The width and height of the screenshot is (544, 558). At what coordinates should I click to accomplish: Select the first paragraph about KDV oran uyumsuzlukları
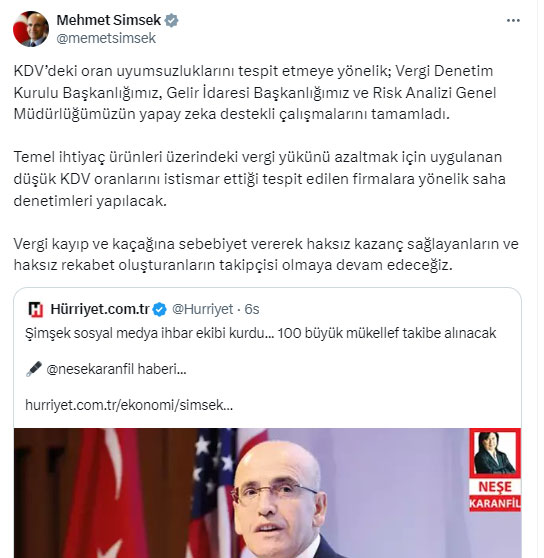coord(255,93)
